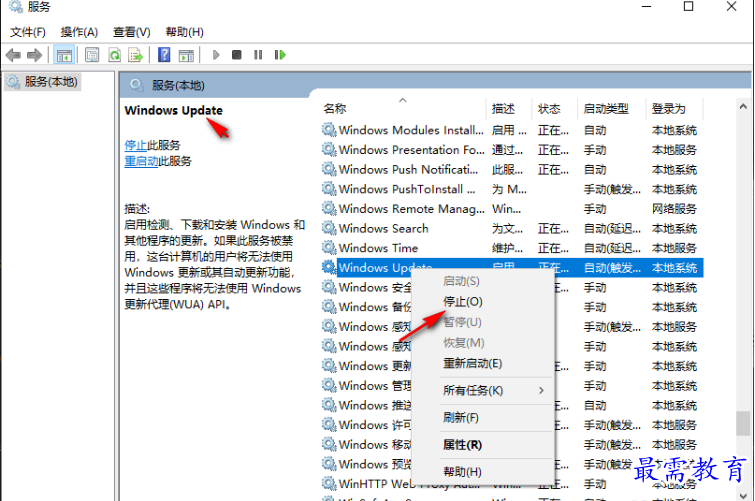Click the scrollbar up arrow
Screen dimensions: 755x501
tap(743, 106)
